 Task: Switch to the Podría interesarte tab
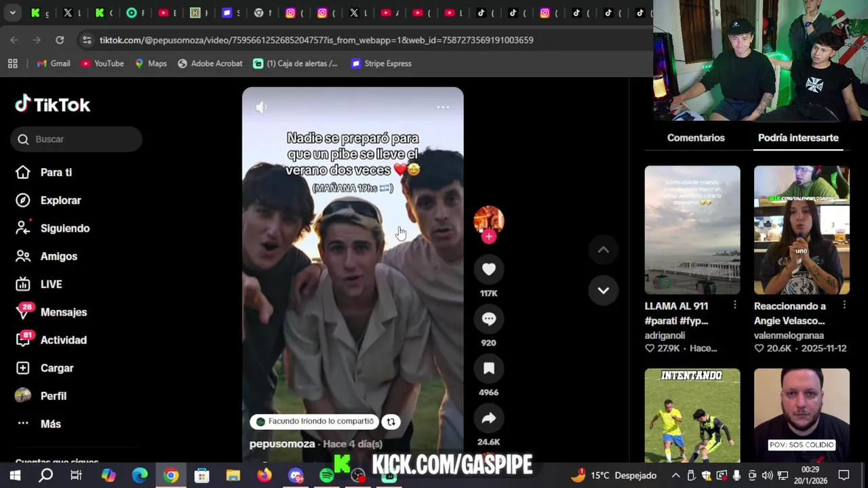point(798,138)
